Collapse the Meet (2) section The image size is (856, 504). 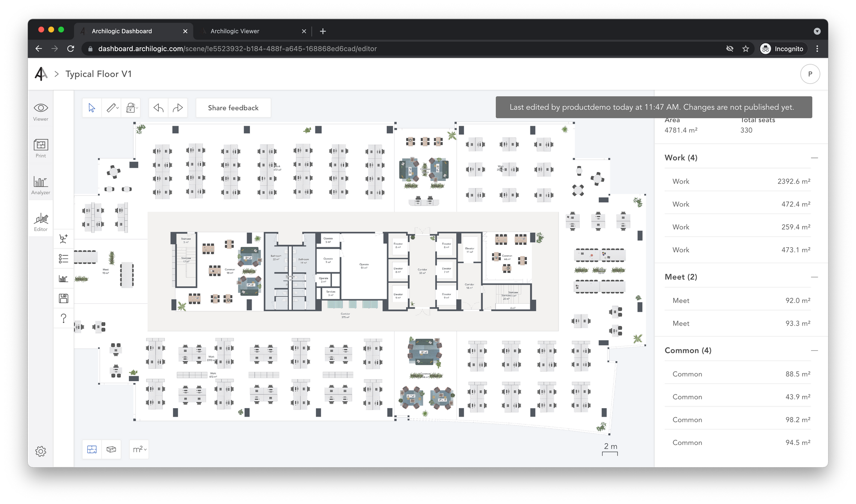pos(814,277)
